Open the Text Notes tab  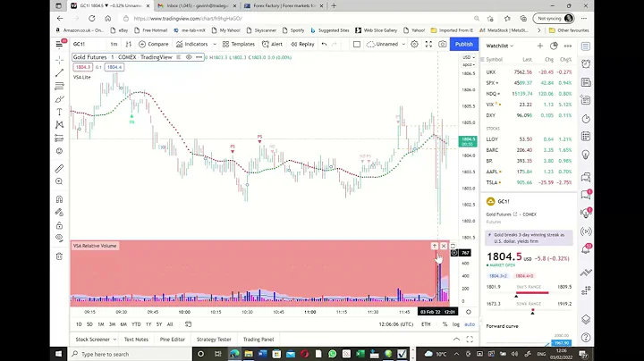pos(136,340)
